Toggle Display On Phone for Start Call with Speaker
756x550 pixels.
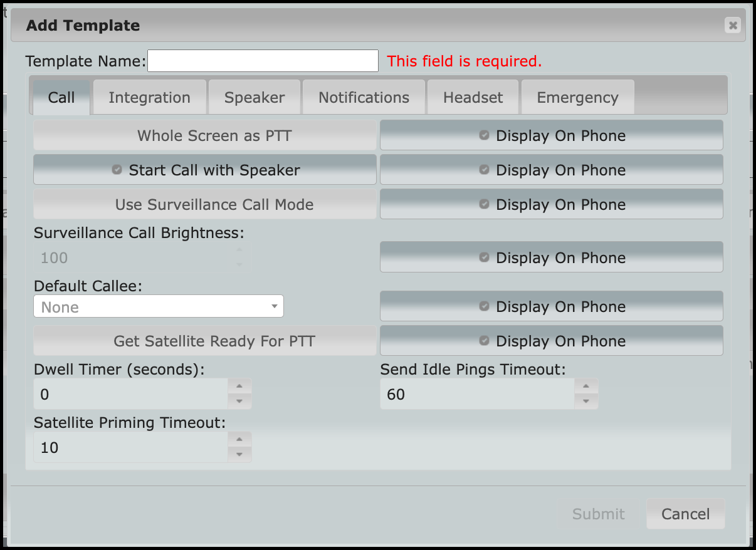551,169
